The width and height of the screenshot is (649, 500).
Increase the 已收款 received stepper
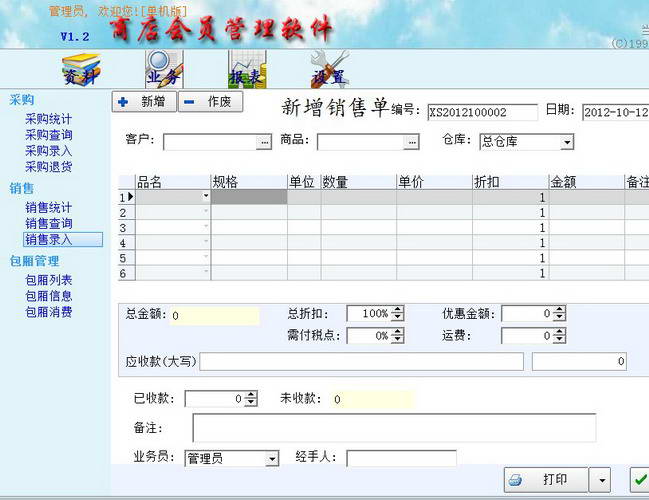pos(251,395)
